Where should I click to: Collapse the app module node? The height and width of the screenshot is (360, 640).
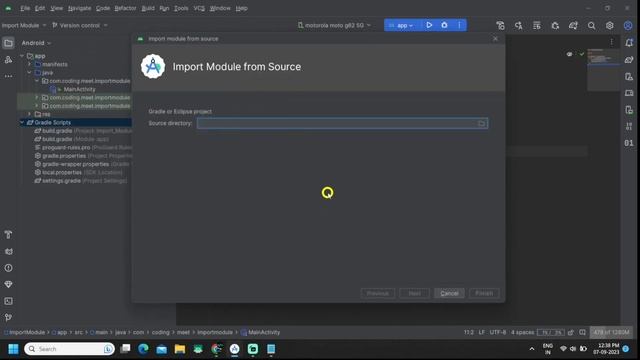[x=22, y=56]
